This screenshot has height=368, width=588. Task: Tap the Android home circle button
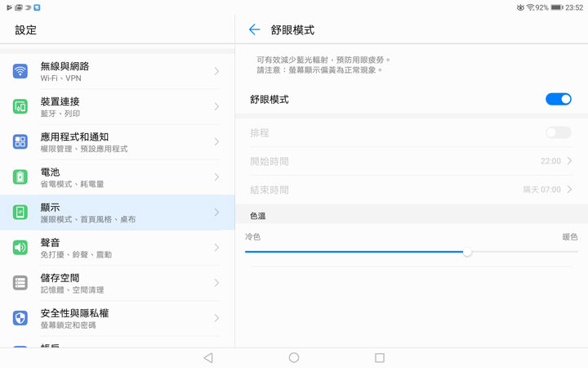click(294, 357)
